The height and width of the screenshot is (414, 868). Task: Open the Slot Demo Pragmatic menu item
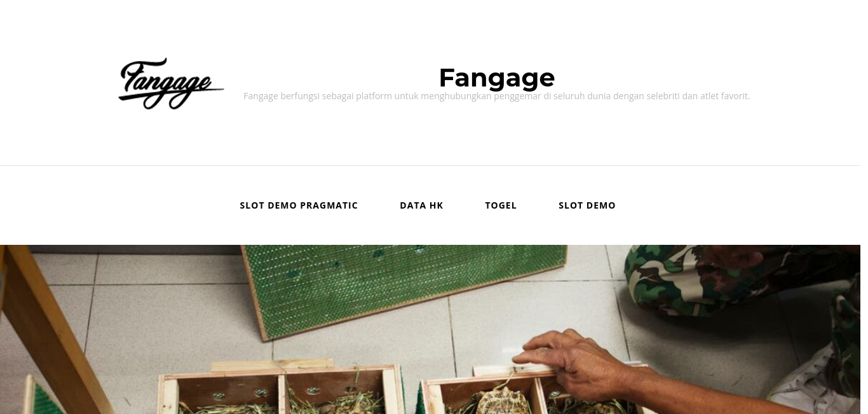tap(299, 205)
